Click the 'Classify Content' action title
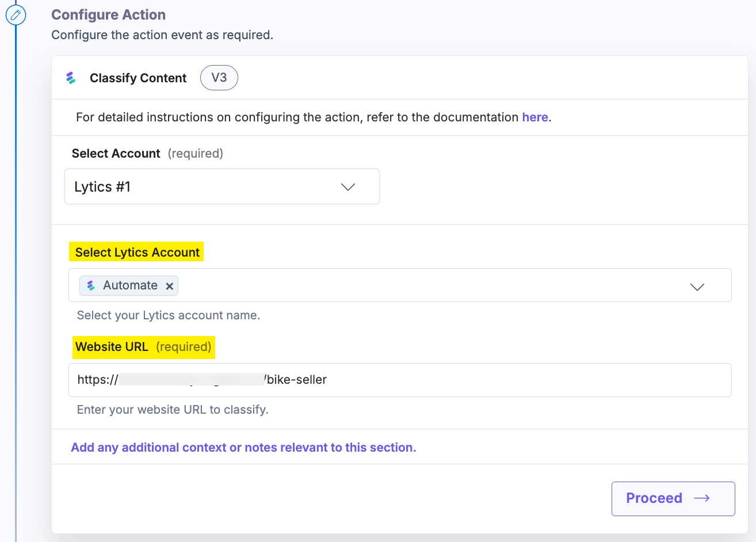This screenshot has height=542, width=756. (x=138, y=78)
